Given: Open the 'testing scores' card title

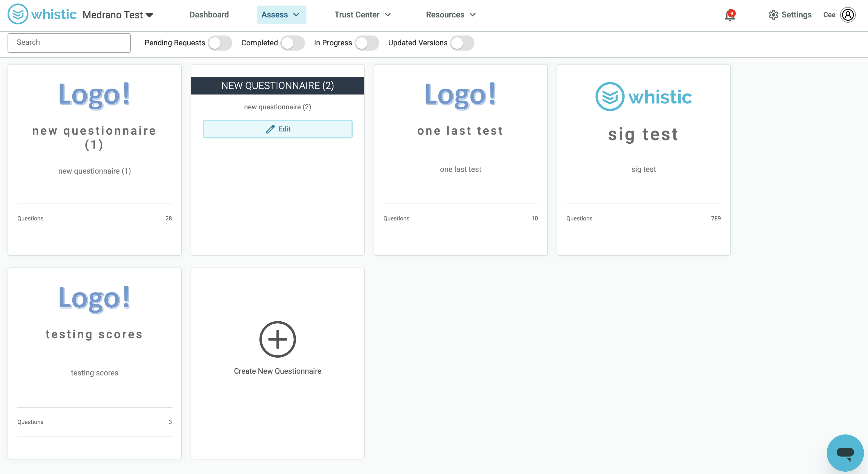Looking at the screenshot, I should tap(94, 334).
